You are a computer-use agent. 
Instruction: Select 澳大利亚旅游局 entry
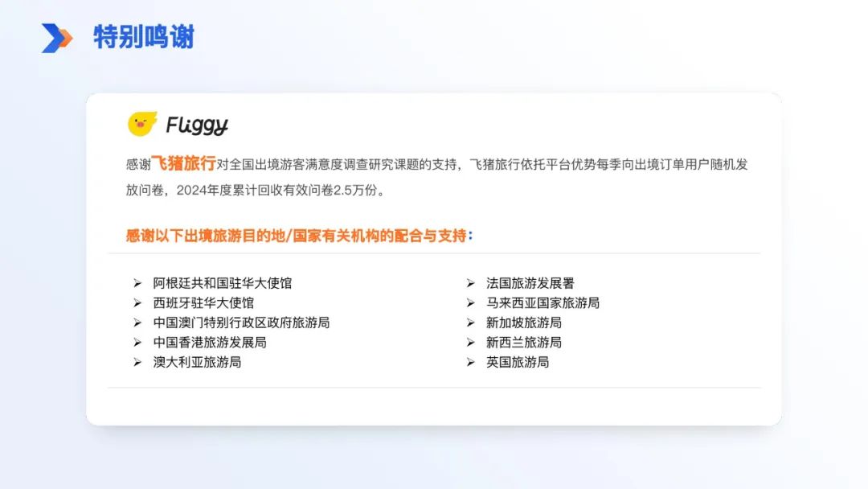pyautogui.click(x=197, y=362)
